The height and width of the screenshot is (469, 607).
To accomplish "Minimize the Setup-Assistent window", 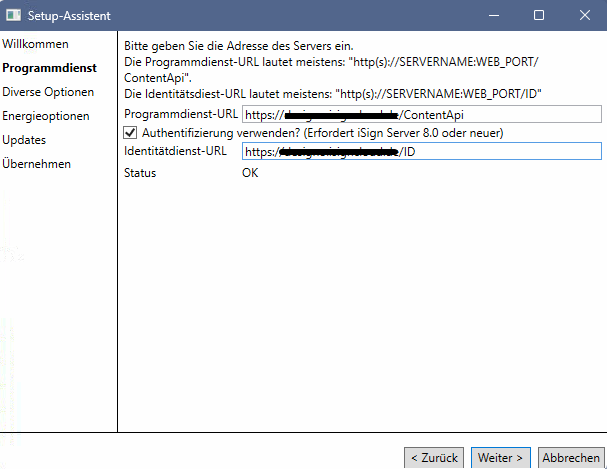I will 494,15.
